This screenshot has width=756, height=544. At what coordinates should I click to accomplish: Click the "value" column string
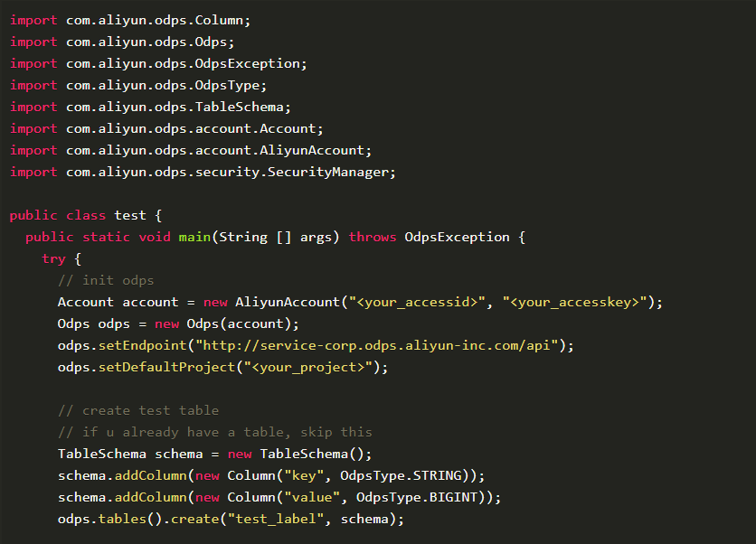(x=312, y=497)
